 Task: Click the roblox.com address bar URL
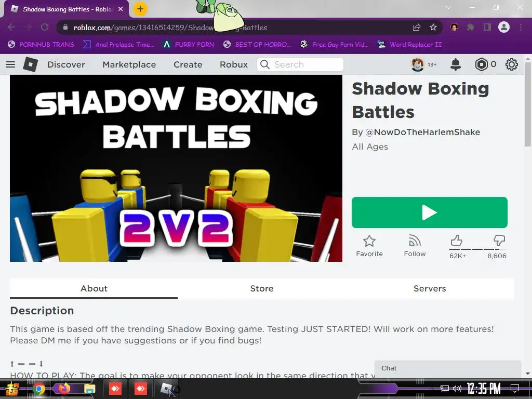click(x=170, y=28)
